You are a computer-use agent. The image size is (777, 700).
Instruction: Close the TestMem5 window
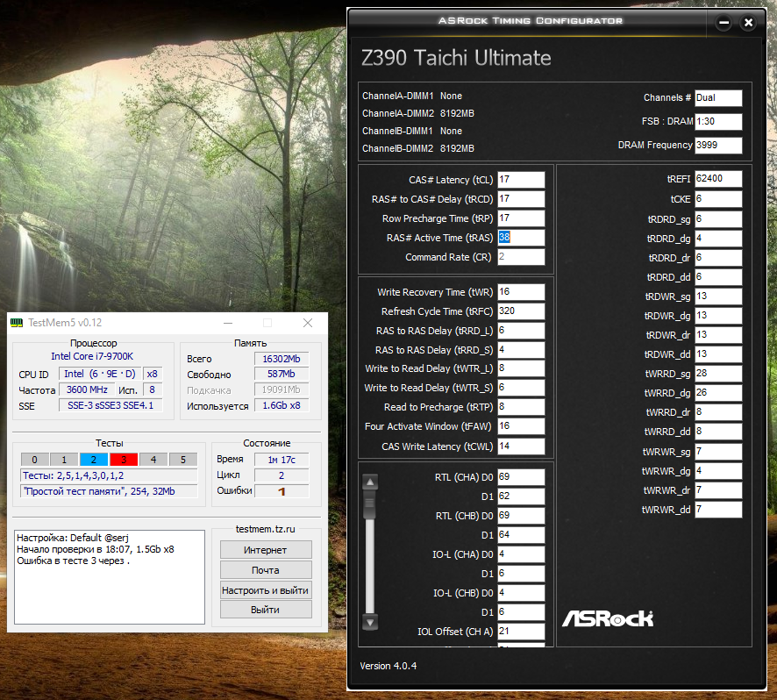pos(308,323)
